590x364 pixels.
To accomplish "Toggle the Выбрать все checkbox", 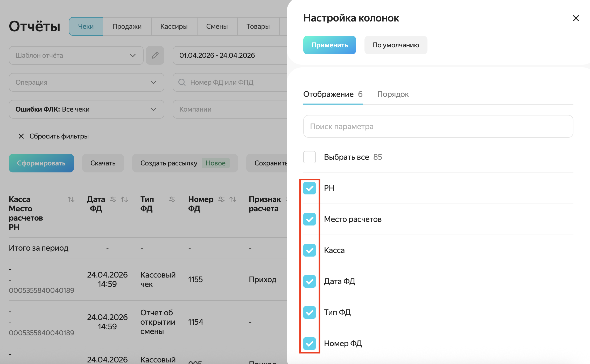I will (310, 157).
